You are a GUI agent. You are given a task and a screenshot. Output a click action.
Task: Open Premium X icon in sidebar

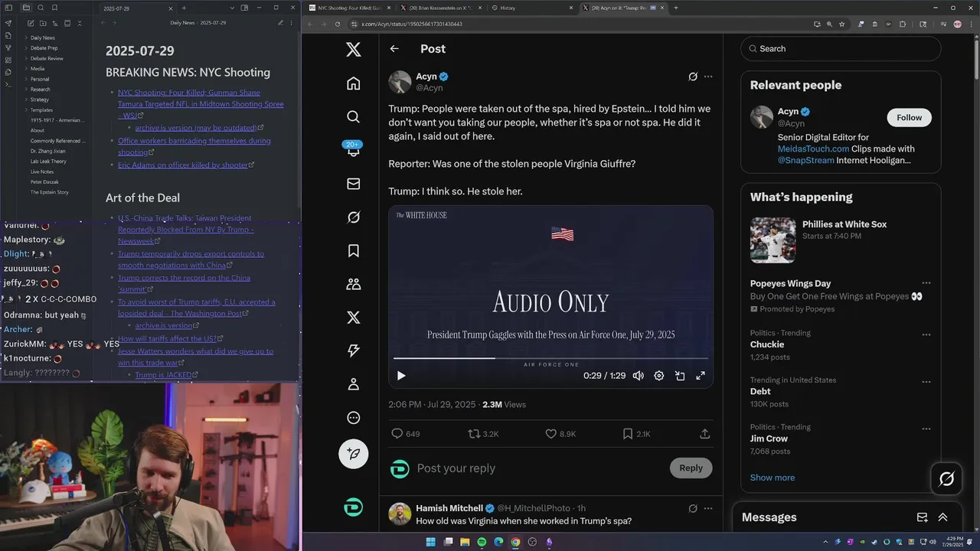[353, 318]
